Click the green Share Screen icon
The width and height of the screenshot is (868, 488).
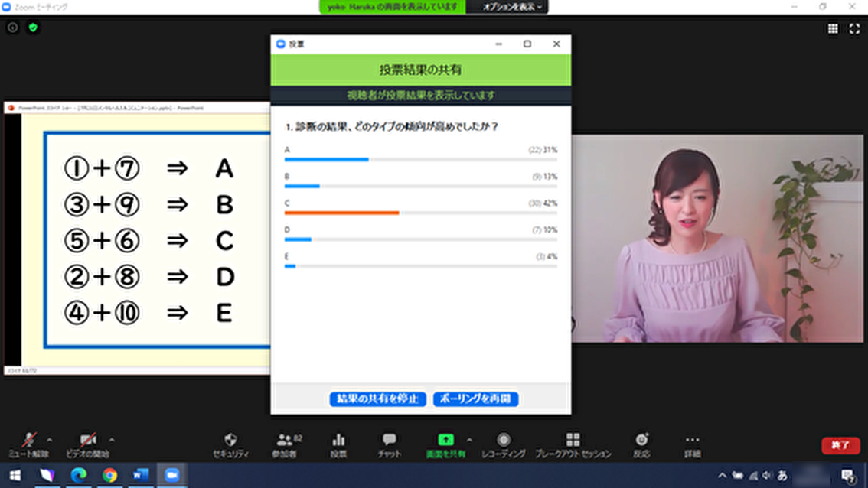[445, 441]
